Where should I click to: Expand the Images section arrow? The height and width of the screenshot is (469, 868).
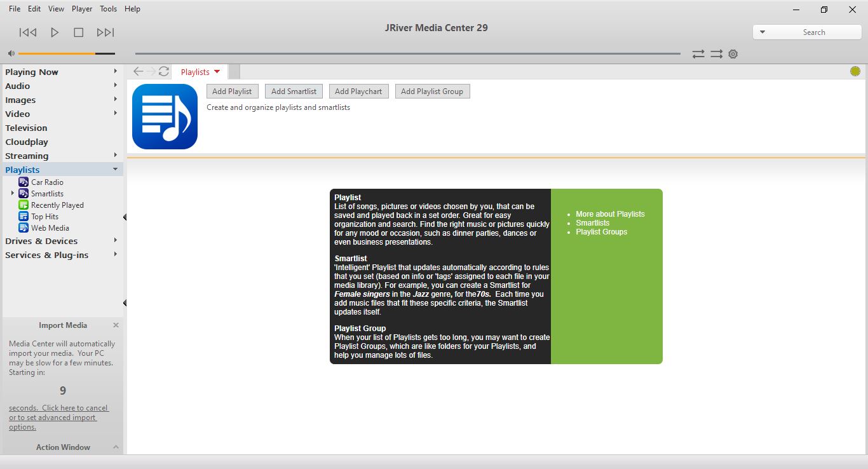click(x=116, y=99)
